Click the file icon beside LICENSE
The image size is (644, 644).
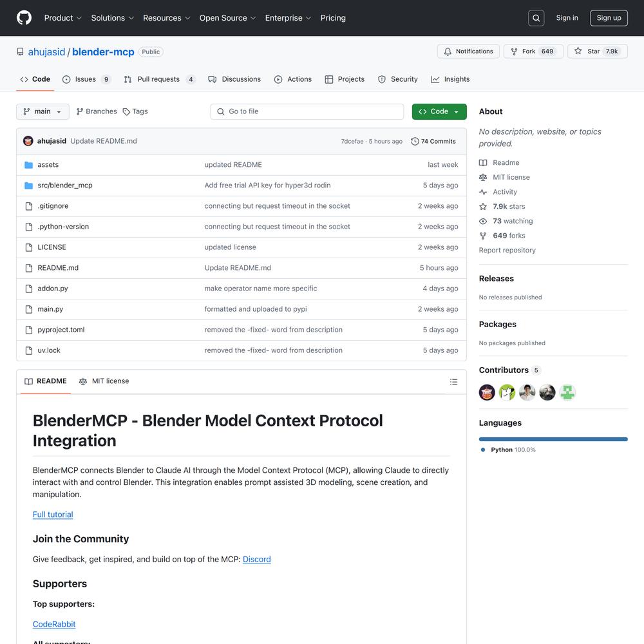click(29, 247)
